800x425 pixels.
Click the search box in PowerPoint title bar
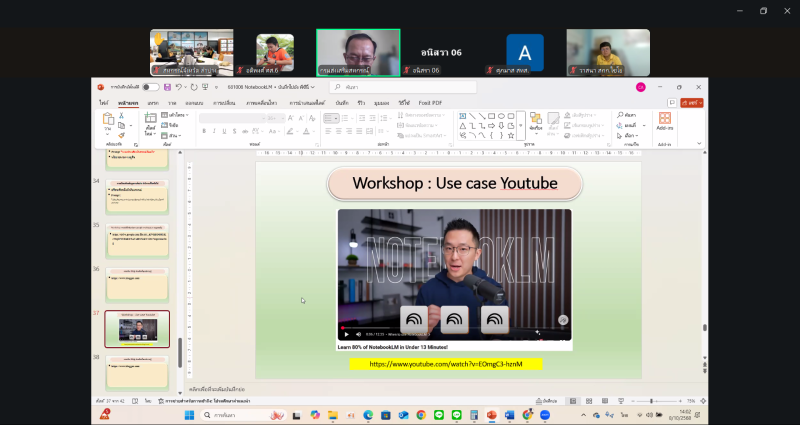coord(400,87)
